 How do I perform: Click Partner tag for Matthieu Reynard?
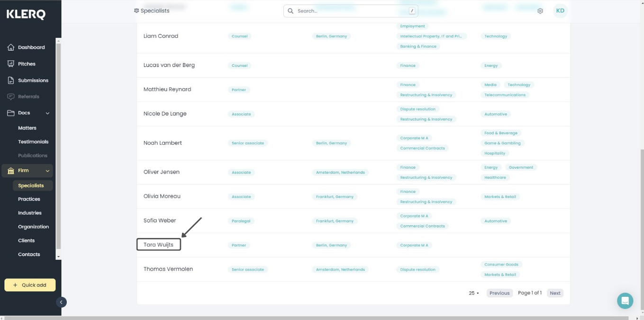(239, 90)
